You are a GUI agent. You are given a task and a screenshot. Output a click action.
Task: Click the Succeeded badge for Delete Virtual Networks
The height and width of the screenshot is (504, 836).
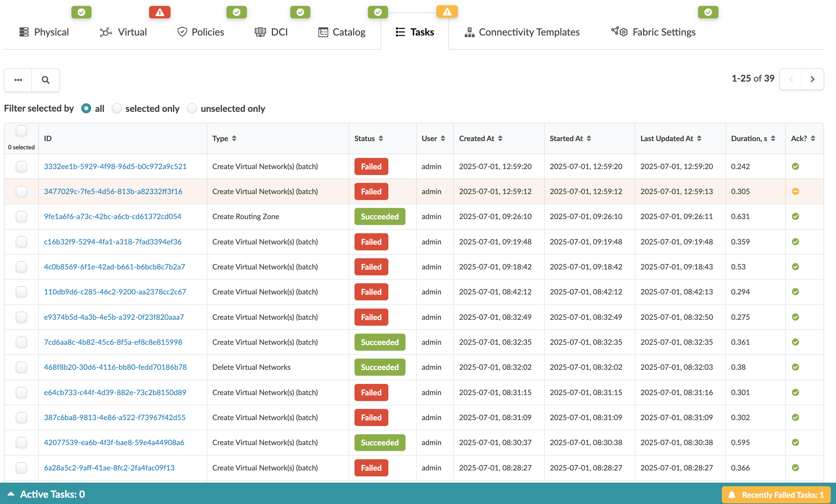point(380,367)
